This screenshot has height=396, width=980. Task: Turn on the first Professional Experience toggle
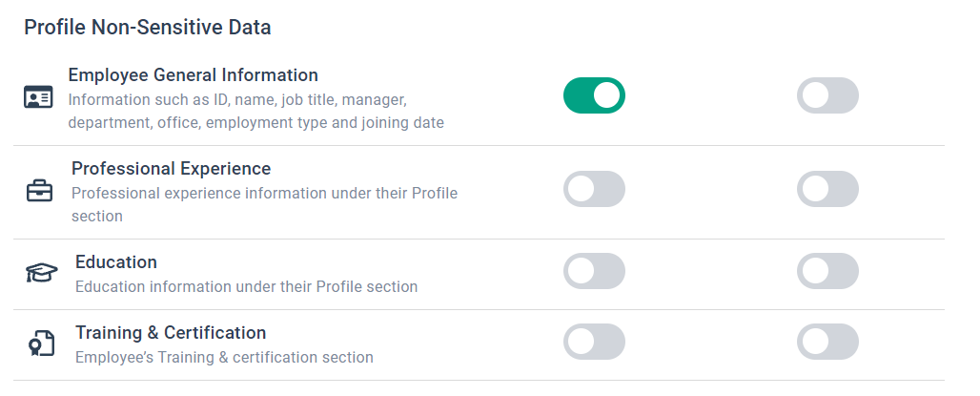click(x=594, y=189)
